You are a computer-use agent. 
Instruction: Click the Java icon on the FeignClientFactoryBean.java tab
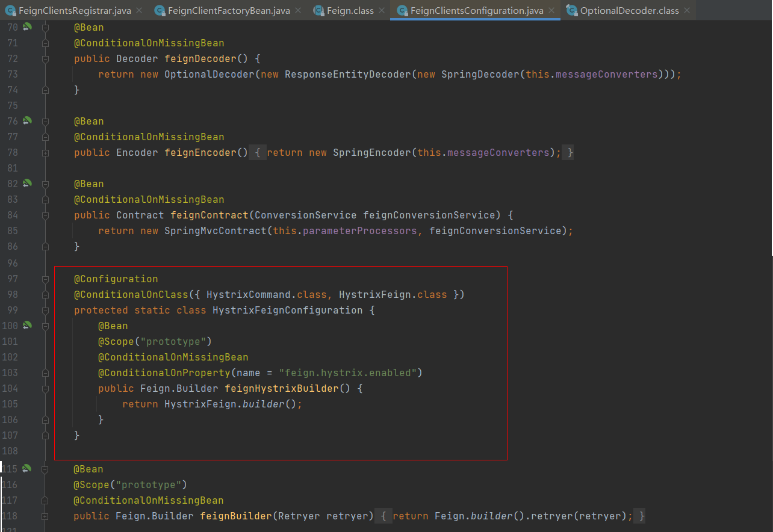(160, 11)
